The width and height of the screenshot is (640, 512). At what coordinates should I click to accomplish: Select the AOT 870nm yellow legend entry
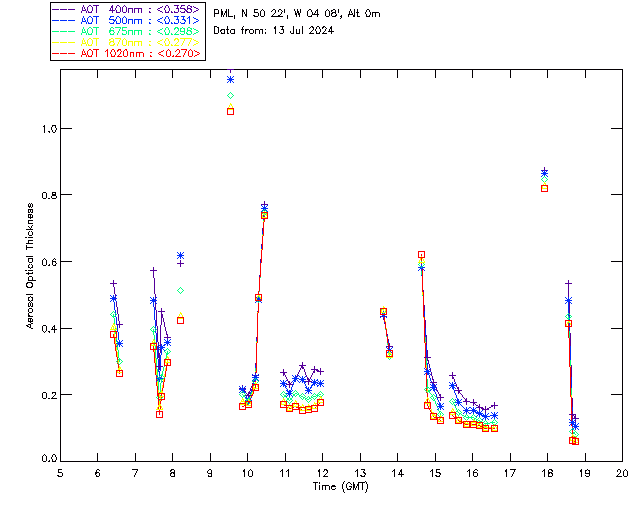click(126, 42)
